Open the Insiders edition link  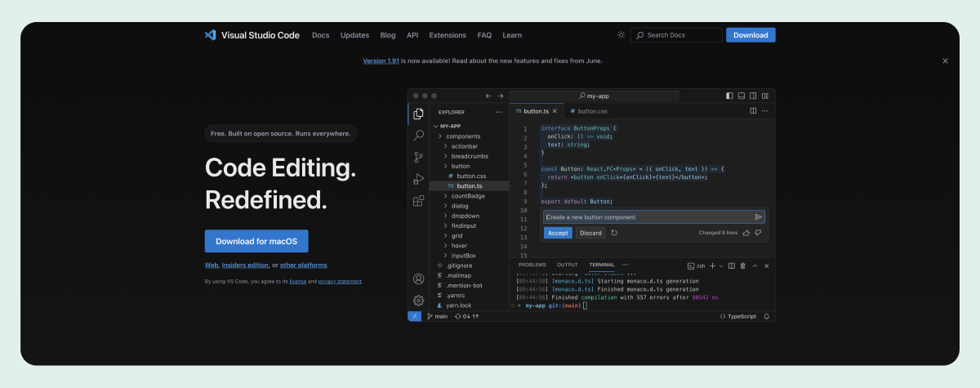pyautogui.click(x=245, y=265)
